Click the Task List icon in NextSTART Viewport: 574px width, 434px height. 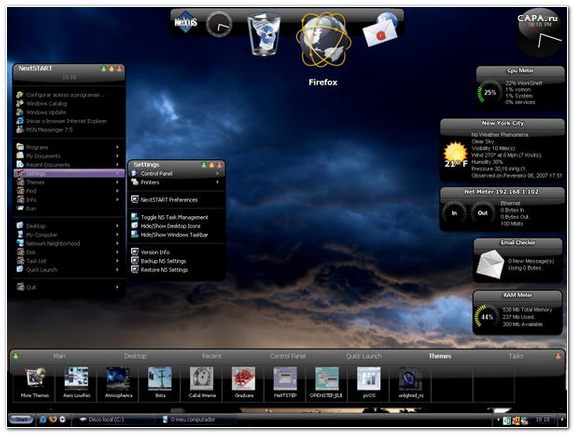pos(20,261)
